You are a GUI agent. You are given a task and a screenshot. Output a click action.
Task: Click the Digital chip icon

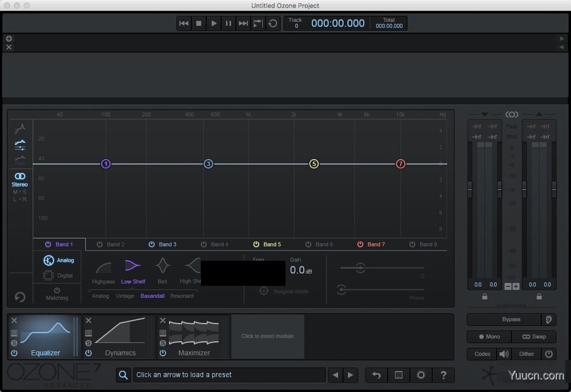click(49, 276)
